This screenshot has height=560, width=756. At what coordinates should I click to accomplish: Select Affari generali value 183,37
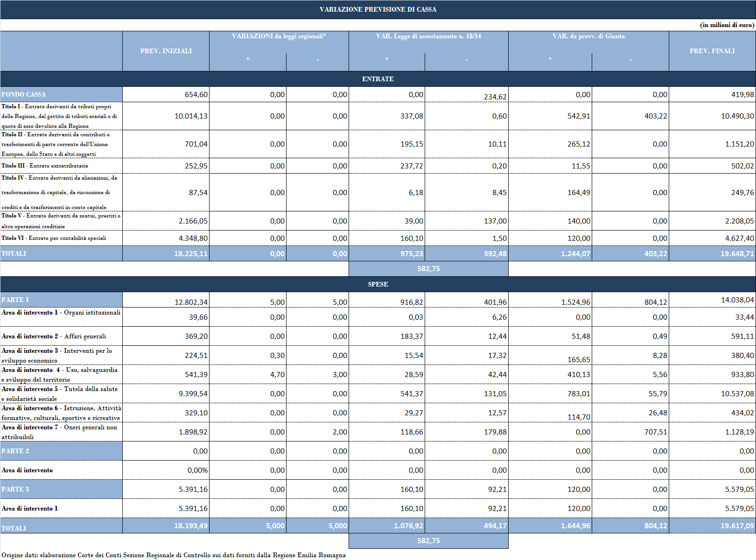(412, 336)
